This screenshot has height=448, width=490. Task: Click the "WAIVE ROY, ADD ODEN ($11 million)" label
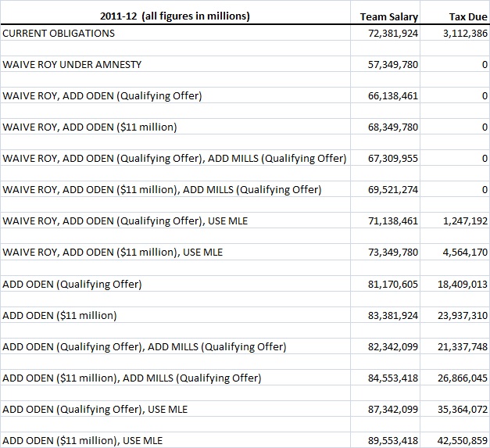(90, 127)
